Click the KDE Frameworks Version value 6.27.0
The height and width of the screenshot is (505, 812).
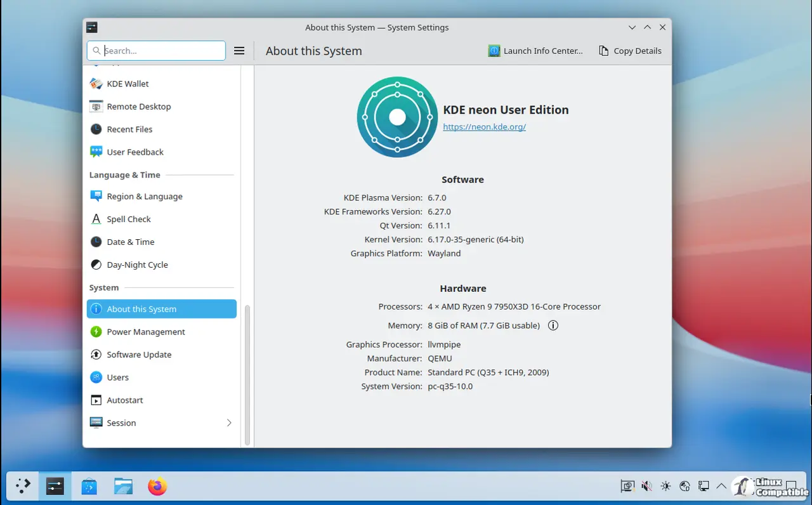(440, 212)
